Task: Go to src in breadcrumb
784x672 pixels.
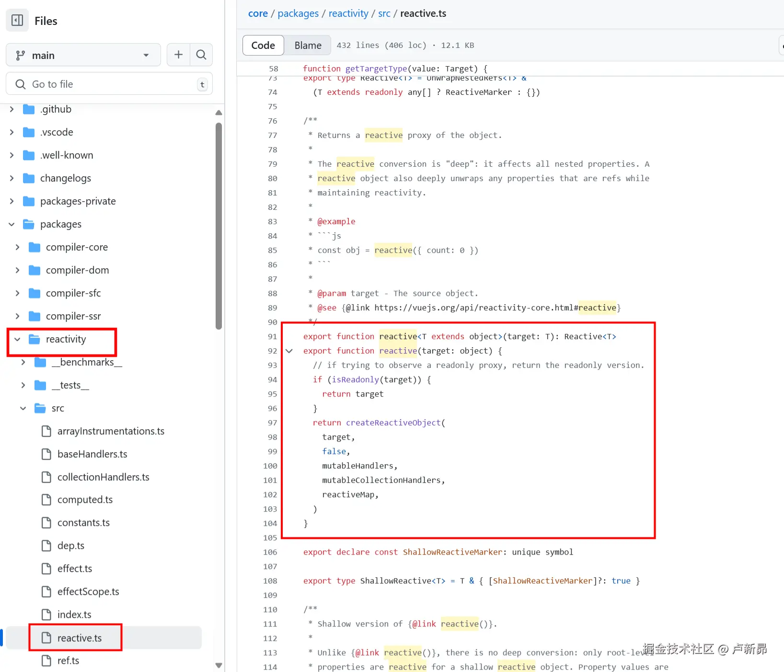Action: point(384,13)
